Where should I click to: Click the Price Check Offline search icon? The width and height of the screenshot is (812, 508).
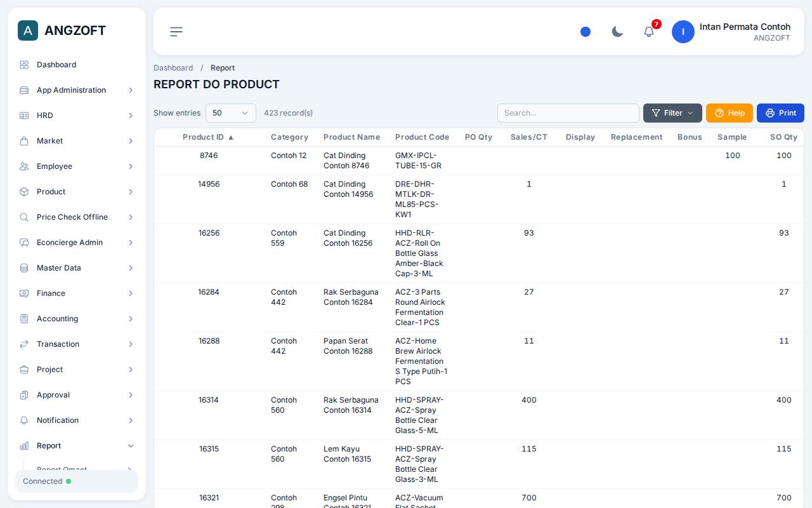(x=24, y=217)
